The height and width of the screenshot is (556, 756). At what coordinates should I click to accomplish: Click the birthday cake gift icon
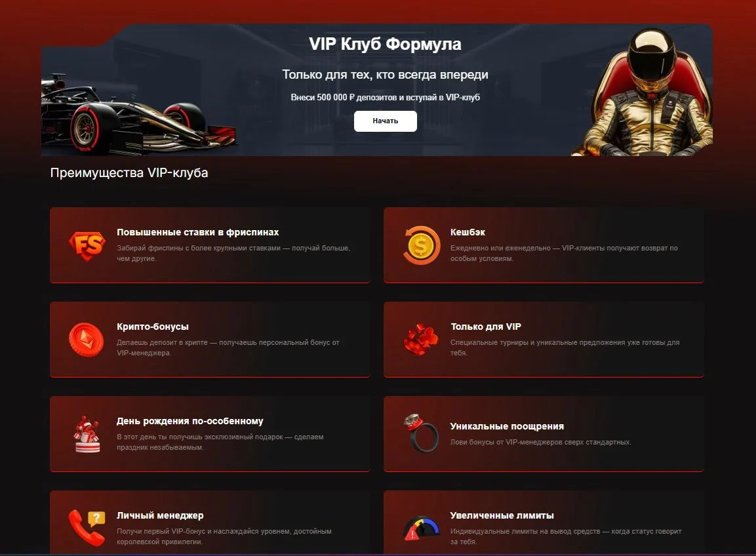tap(87, 434)
